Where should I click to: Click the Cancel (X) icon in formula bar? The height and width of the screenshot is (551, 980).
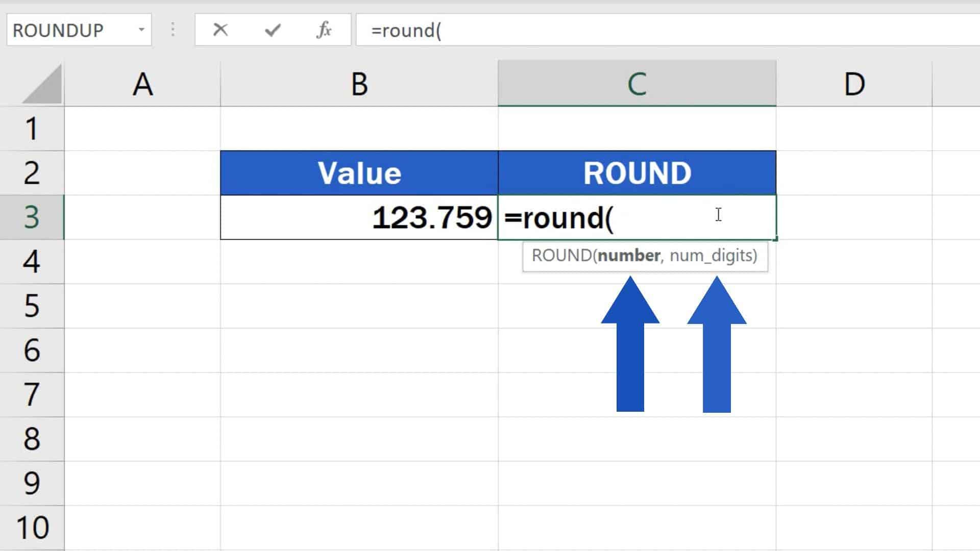click(x=219, y=31)
